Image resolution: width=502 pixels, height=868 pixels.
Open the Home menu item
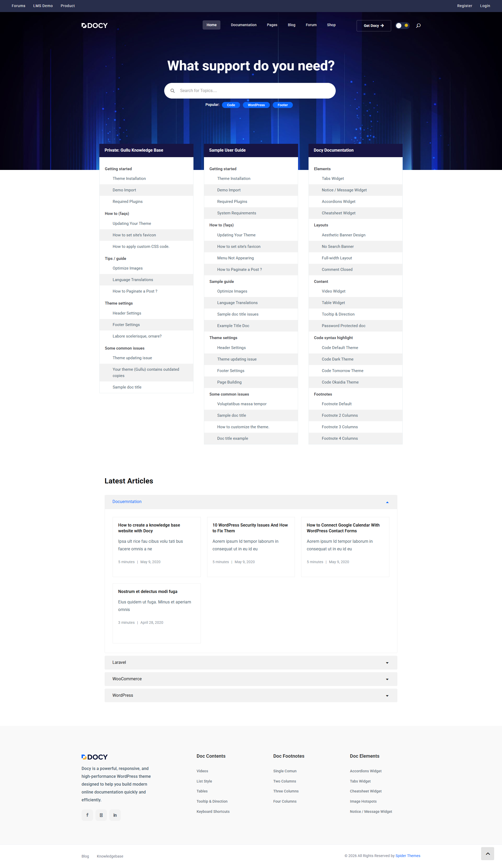[212, 25]
